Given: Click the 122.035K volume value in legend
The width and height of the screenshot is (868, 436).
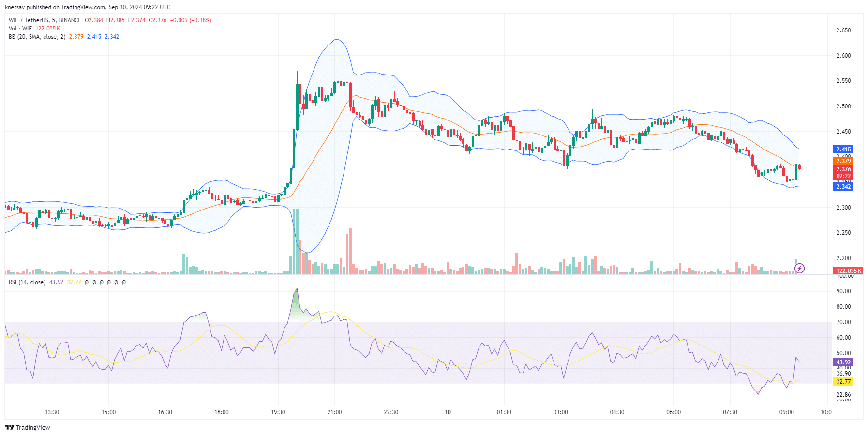Looking at the screenshot, I should pyautogui.click(x=48, y=29).
